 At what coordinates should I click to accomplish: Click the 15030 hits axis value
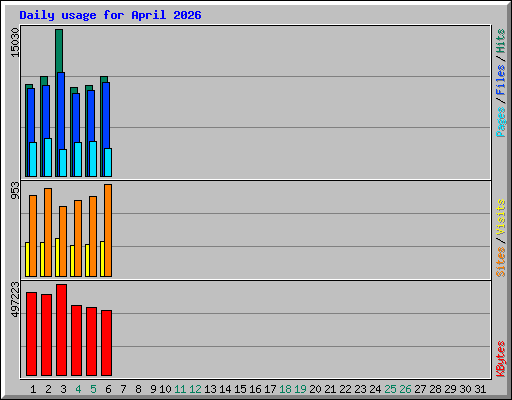pos(15,42)
